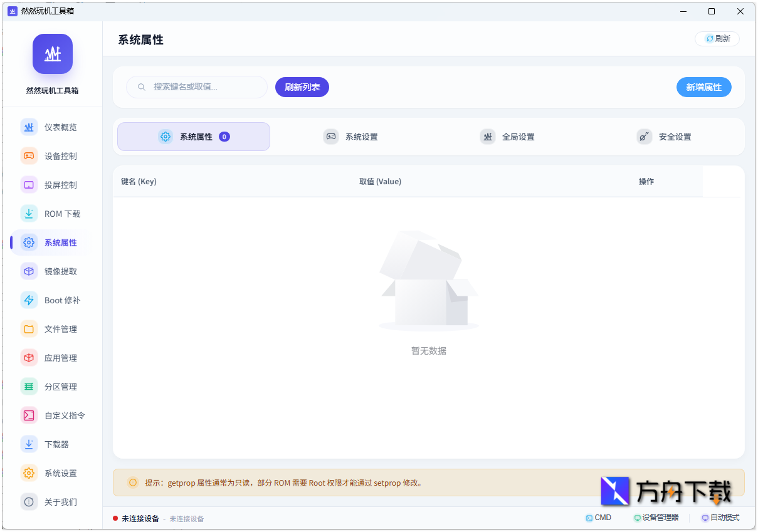Open 镜像提取 menu label

(x=61, y=271)
